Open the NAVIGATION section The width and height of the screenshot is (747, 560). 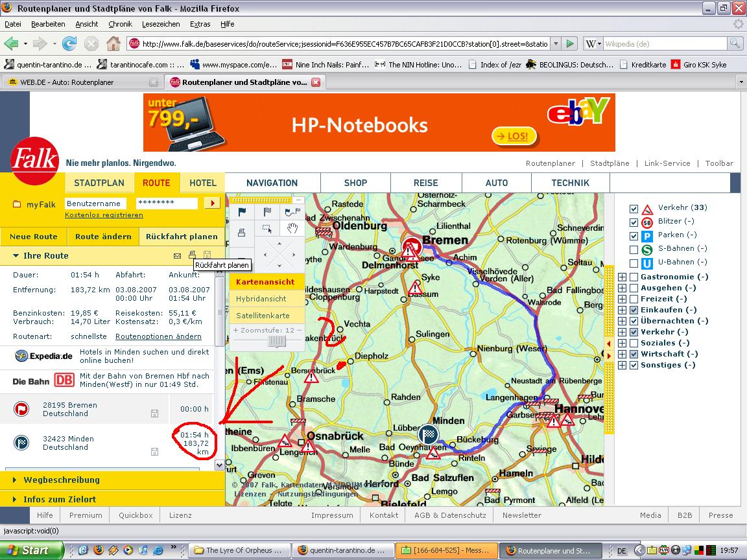[272, 183]
